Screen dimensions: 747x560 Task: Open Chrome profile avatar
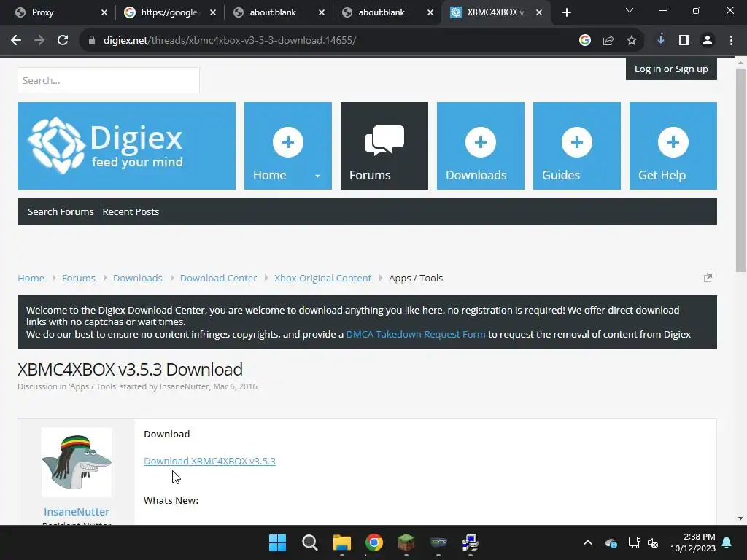click(708, 41)
